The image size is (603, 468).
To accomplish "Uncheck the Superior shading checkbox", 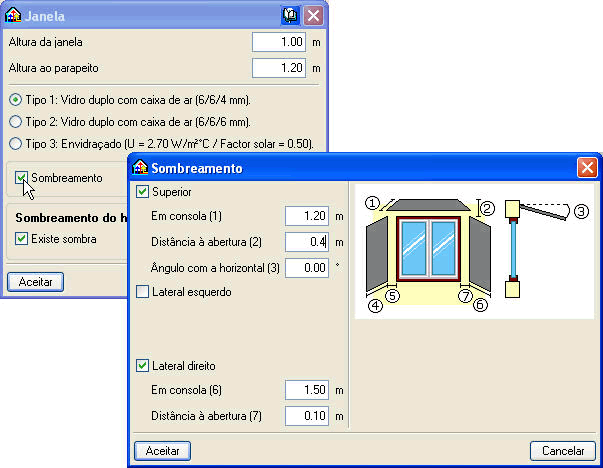I will (142, 192).
